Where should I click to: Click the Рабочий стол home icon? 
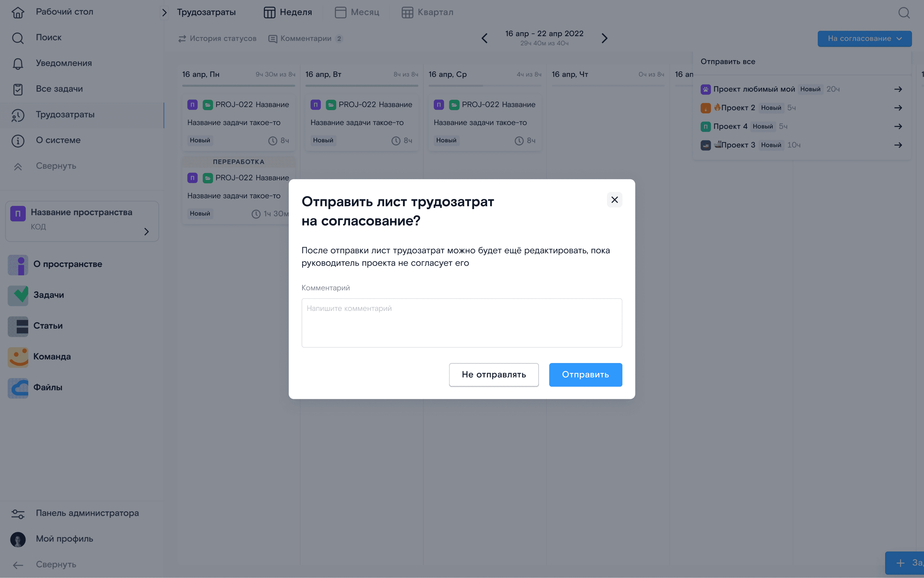pyautogui.click(x=18, y=12)
